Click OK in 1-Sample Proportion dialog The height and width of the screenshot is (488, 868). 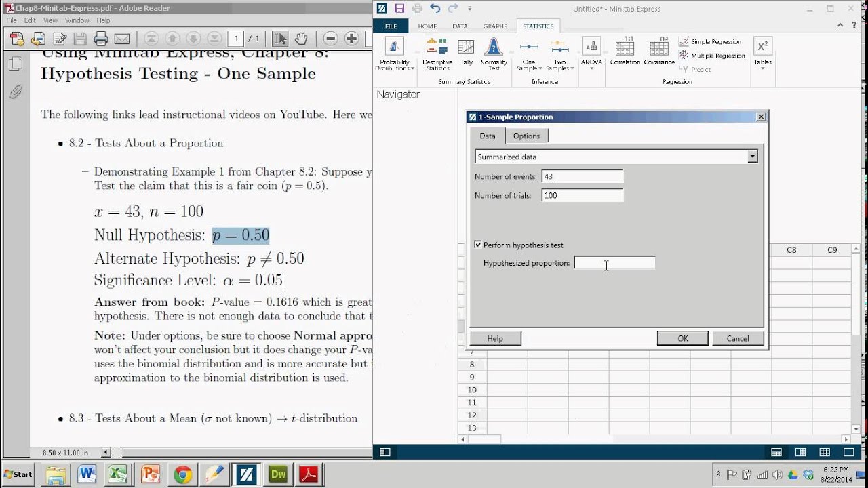tap(683, 338)
